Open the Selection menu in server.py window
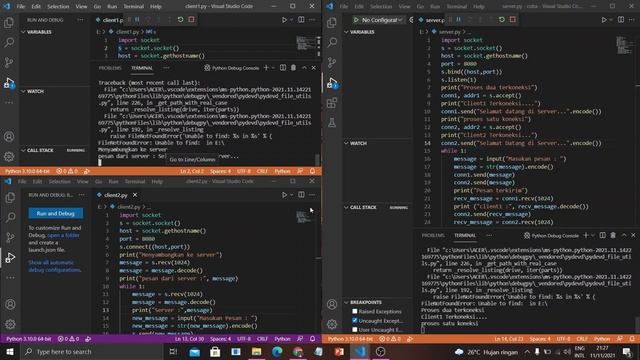The height and width of the screenshot is (360, 640). click(381, 6)
